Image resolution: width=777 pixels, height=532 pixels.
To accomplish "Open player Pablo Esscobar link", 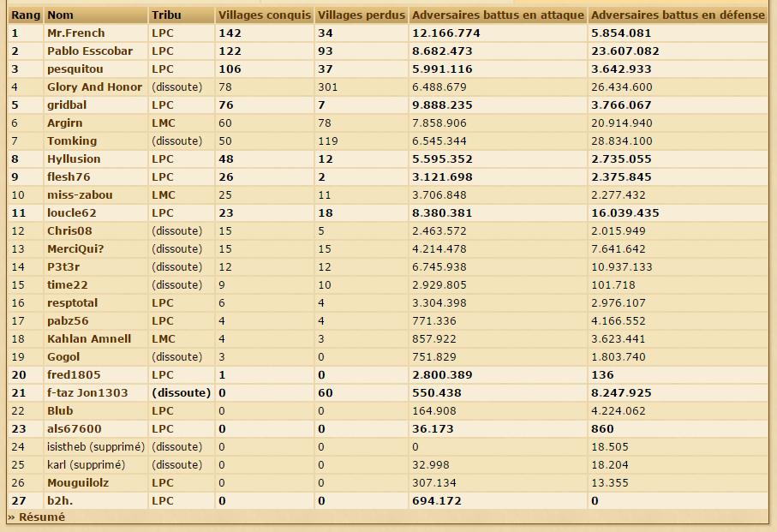I will point(90,51).
